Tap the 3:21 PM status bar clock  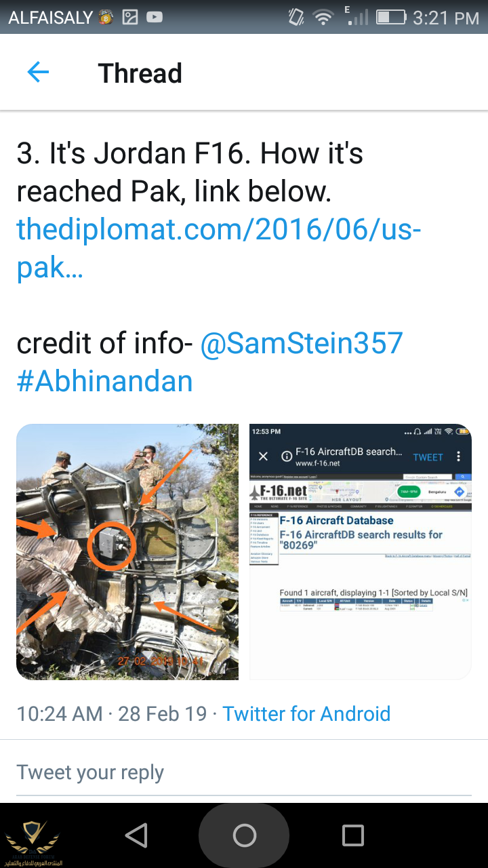click(x=446, y=18)
